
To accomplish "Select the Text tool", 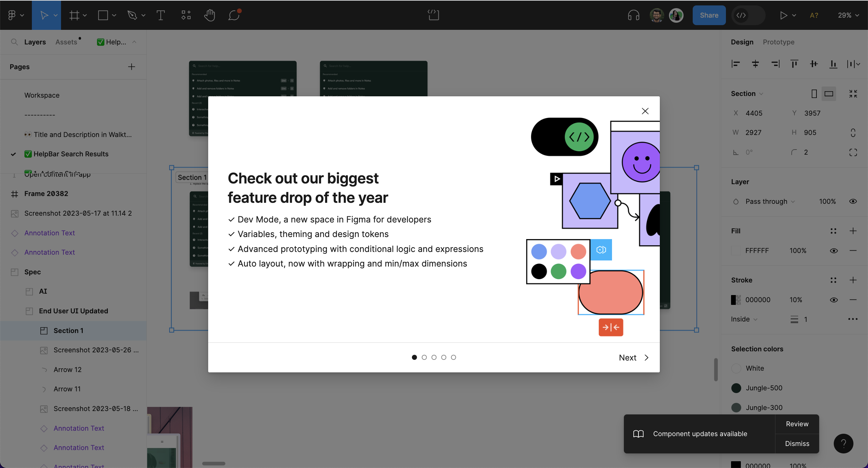I will (x=161, y=15).
